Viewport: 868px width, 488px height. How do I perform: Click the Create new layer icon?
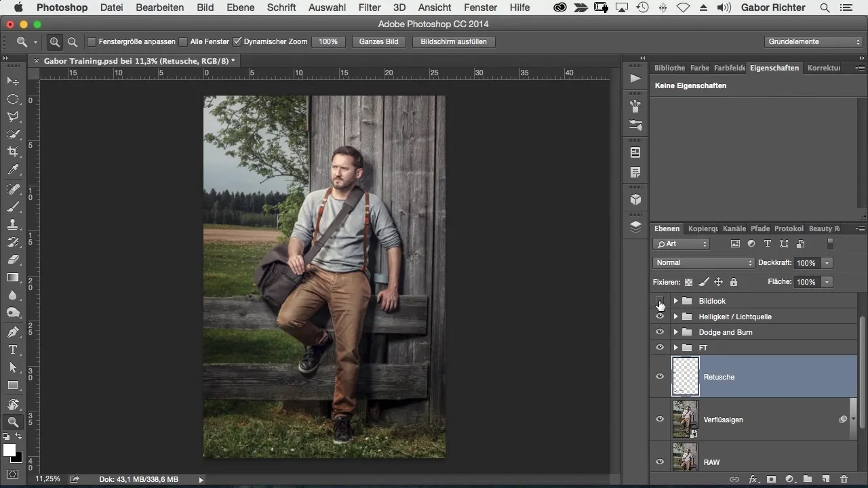tap(826, 479)
